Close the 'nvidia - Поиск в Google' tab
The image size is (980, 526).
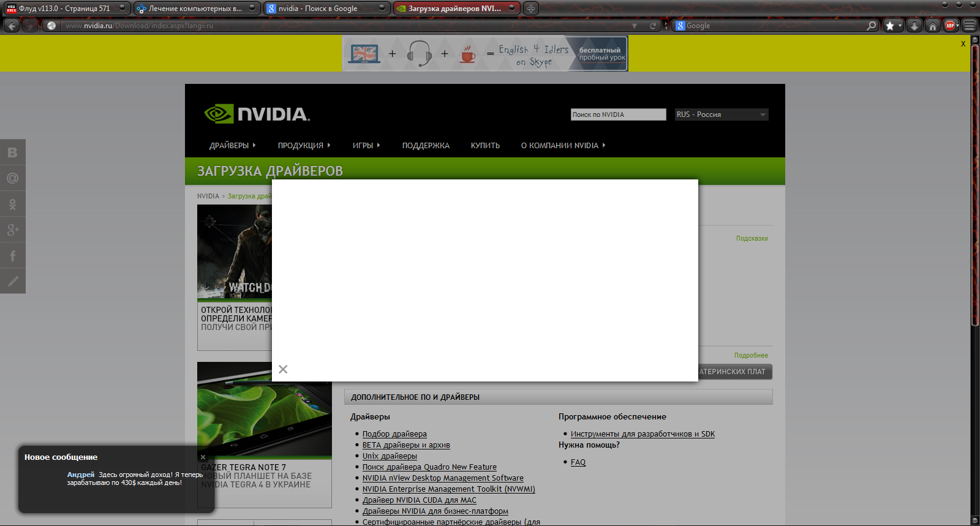coord(382,8)
